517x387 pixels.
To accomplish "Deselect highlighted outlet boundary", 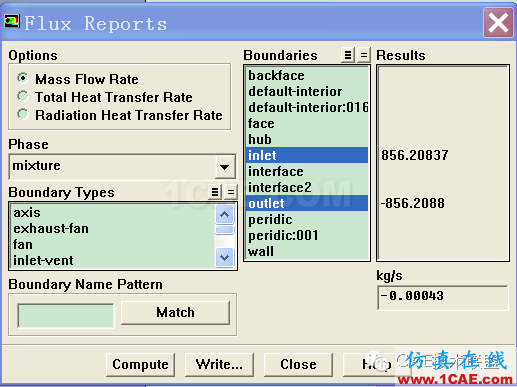I will click(x=307, y=203).
